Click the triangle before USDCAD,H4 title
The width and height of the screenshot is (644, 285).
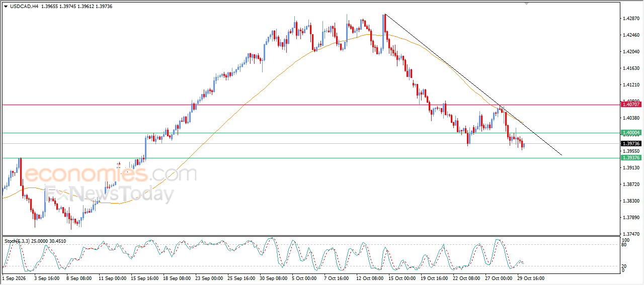(x=6, y=6)
